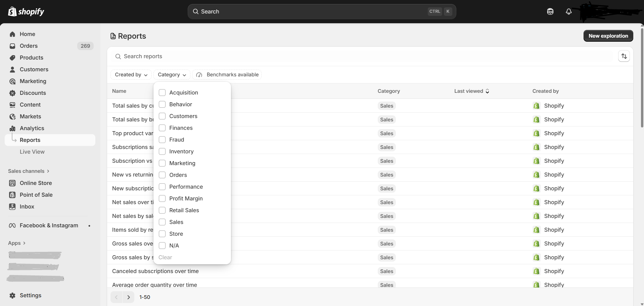The height and width of the screenshot is (306, 644).
Task: Click the Orders count badge 269
Action: pyautogui.click(x=85, y=46)
